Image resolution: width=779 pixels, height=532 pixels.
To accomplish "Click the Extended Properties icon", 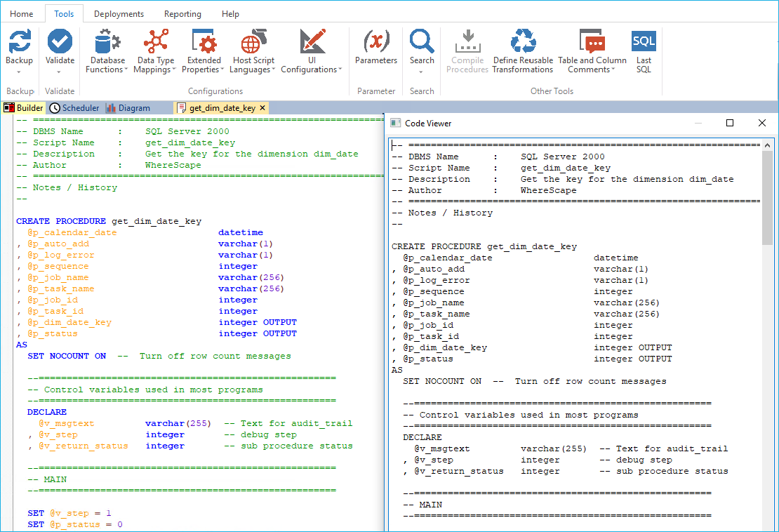I will click(x=204, y=42).
